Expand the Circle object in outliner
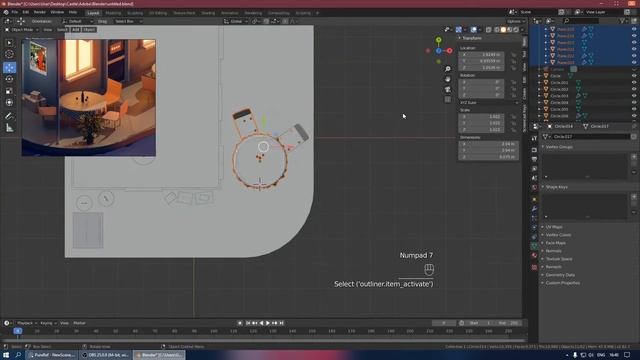 tap(540, 76)
